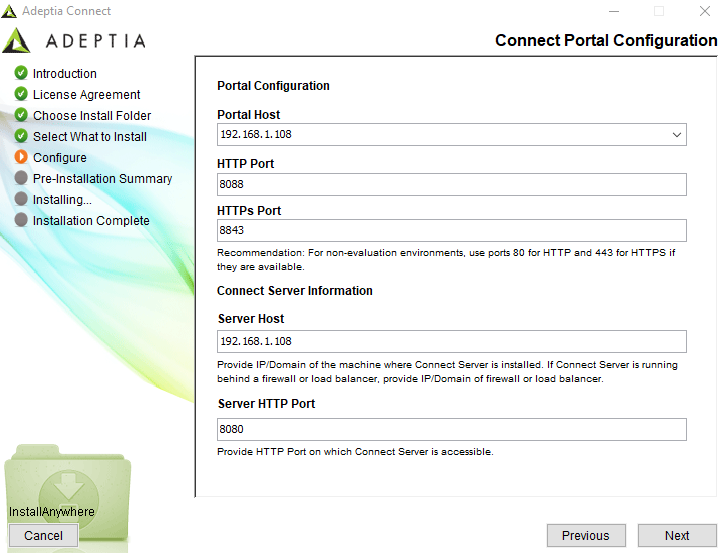Click the green check beside Choose Install Folder

21,114
